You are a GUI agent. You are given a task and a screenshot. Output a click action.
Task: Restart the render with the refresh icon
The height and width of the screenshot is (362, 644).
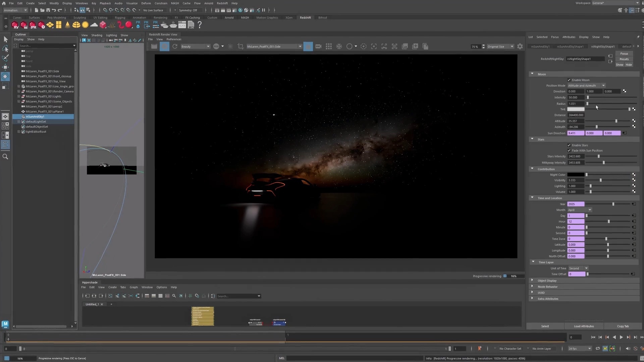[x=175, y=46]
